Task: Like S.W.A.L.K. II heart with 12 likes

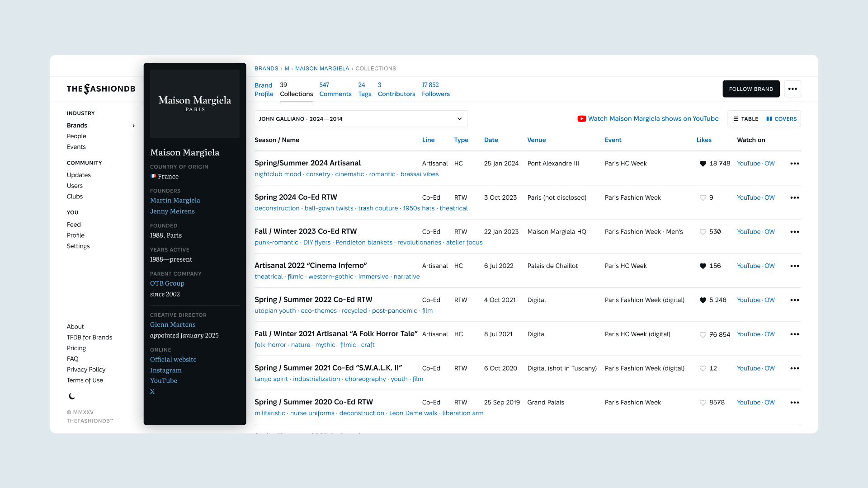Action: coord(703,368)
